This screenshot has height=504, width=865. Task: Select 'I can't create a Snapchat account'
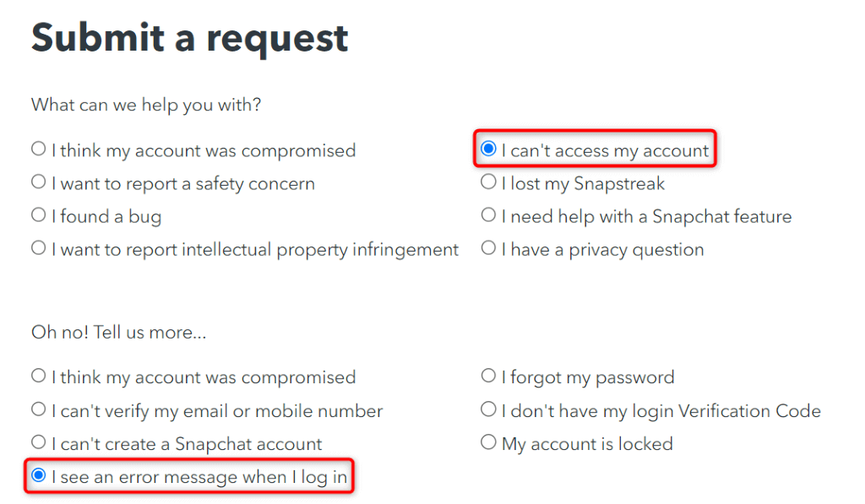point(39,442)
